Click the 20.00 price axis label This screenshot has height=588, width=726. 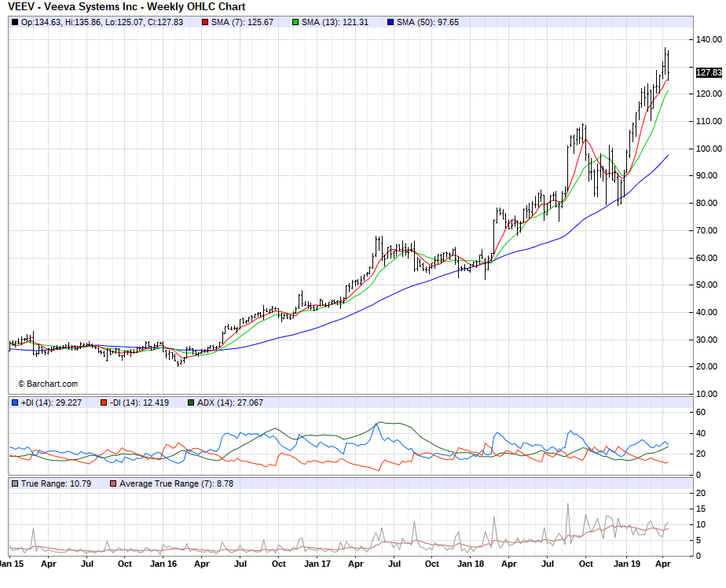tap(706, 366)
